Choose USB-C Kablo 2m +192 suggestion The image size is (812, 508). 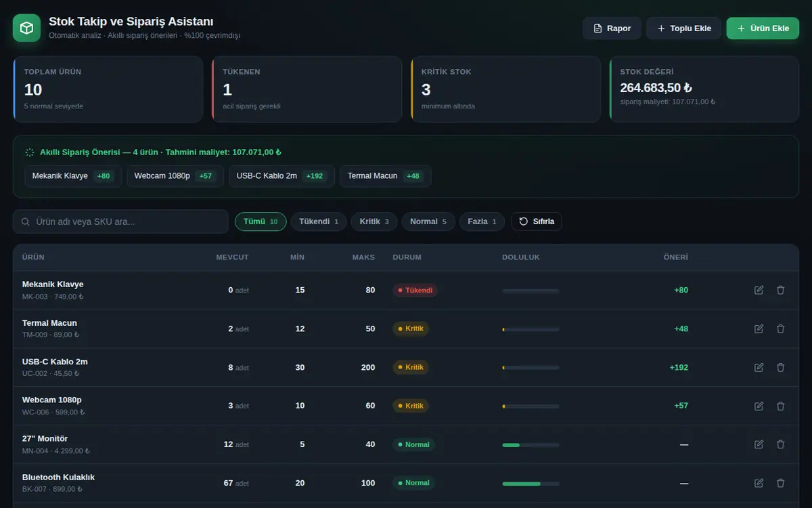(281, 176)
